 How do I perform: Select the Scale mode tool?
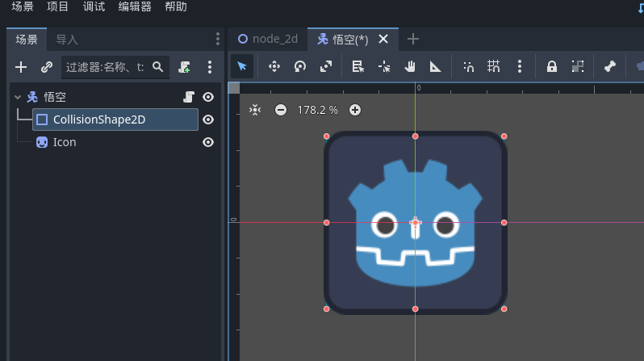(x=325, y=67)
